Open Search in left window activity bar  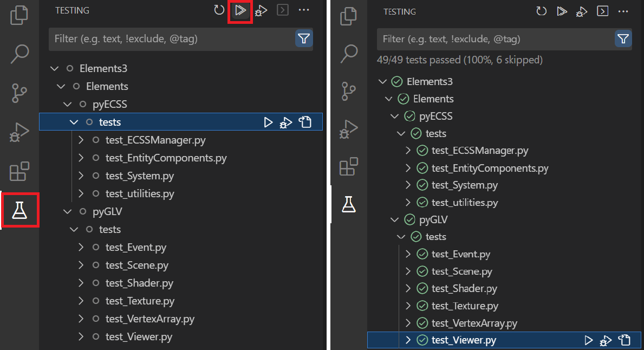tap(19, 54)
